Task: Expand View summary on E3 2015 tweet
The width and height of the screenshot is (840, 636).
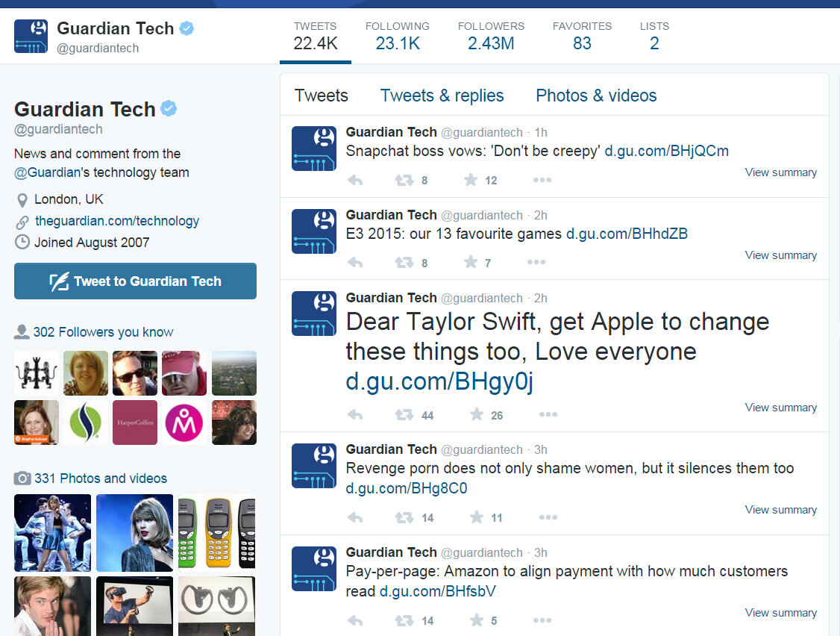Action: click(780, 255)
